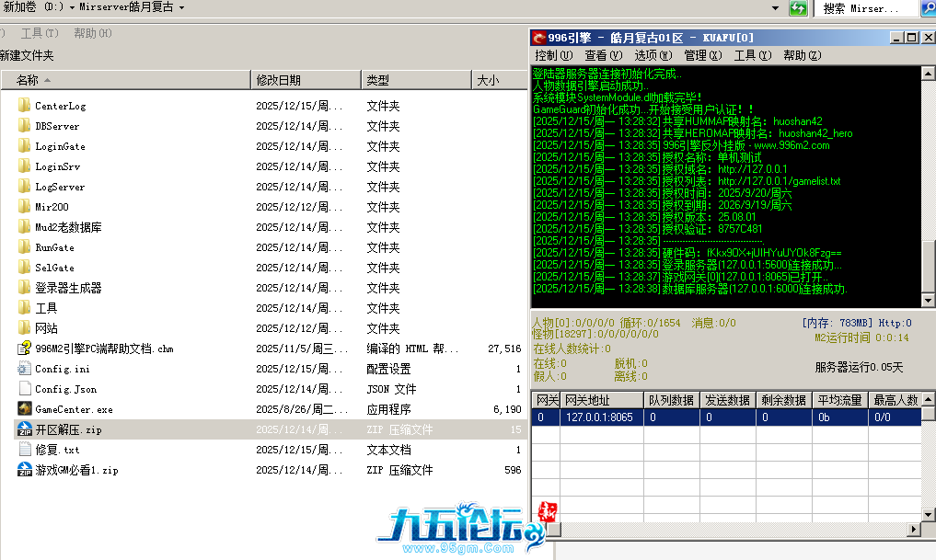936x560 pixels.
Task: Open the GameCenter.exe application icon
Action: [x=25, y=409]
